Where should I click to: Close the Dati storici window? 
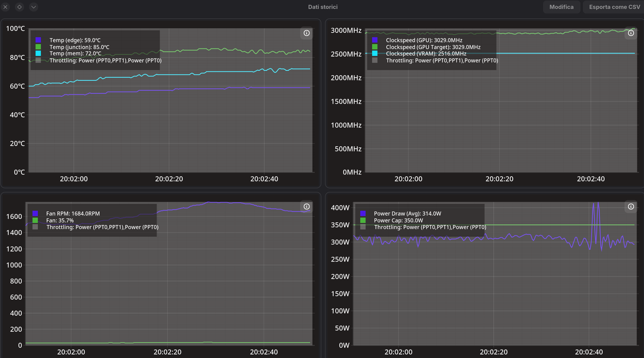click(6, 7)
